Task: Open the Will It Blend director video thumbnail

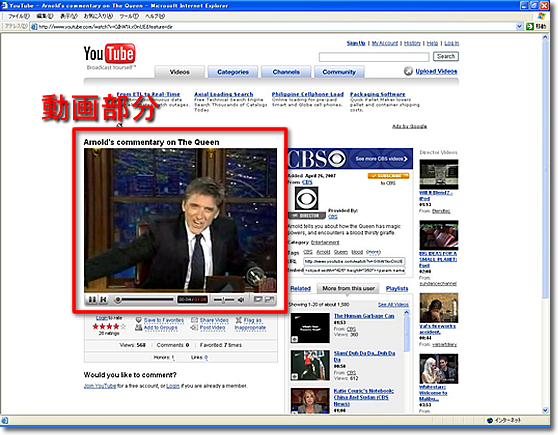Action: pos(439,174)
